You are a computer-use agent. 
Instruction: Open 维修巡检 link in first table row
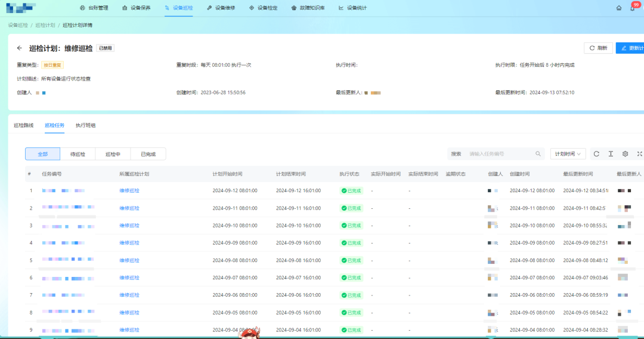click(129, 191)
